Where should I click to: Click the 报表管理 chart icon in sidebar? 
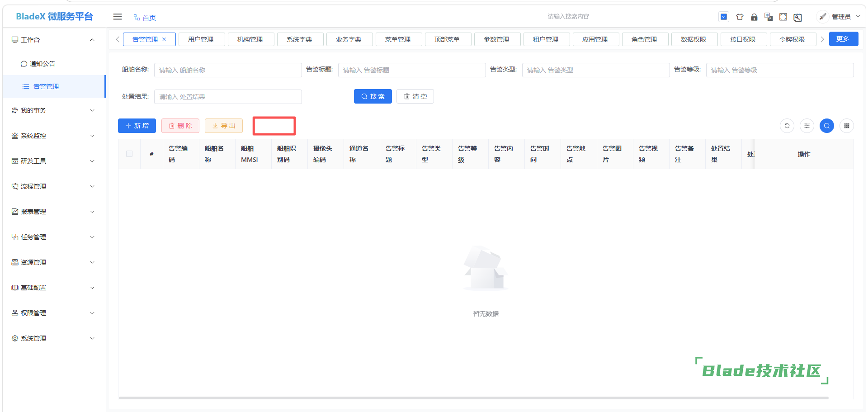click(x=15, y=212)
